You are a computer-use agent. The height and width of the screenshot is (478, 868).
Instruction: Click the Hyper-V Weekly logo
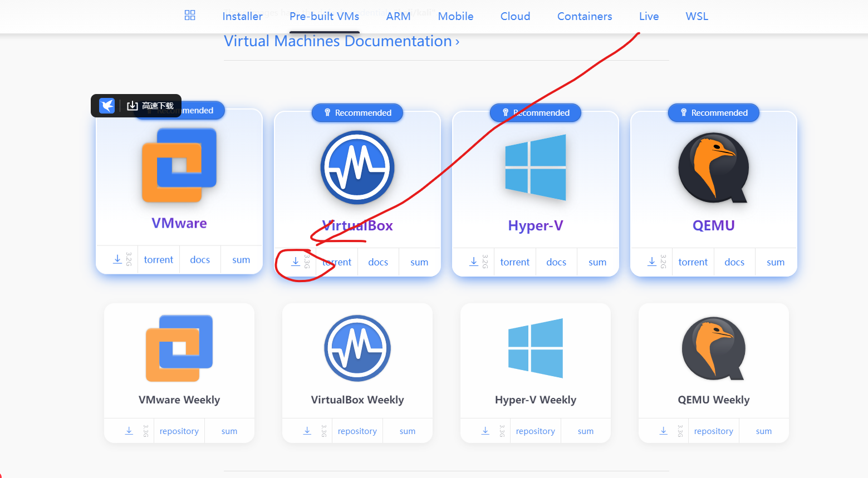pos(536,348)
